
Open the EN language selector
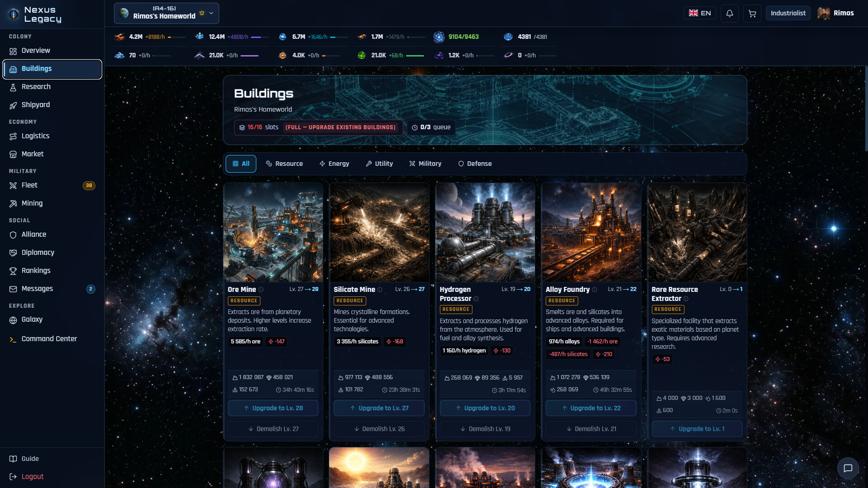(699, 13)
